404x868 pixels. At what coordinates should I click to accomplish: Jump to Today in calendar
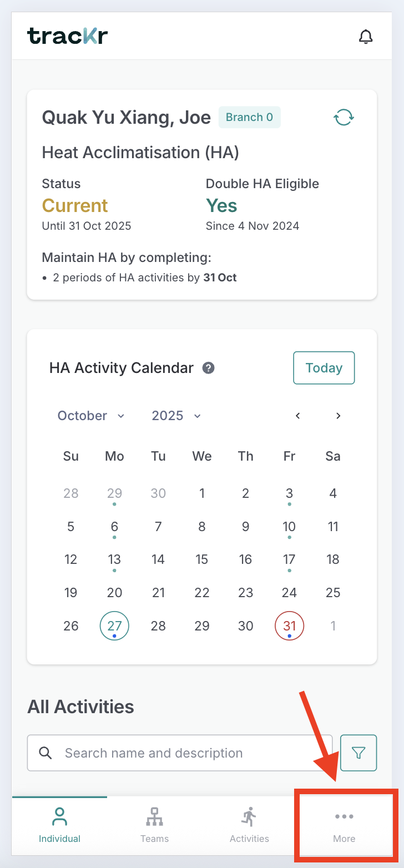tap(324, 368)
